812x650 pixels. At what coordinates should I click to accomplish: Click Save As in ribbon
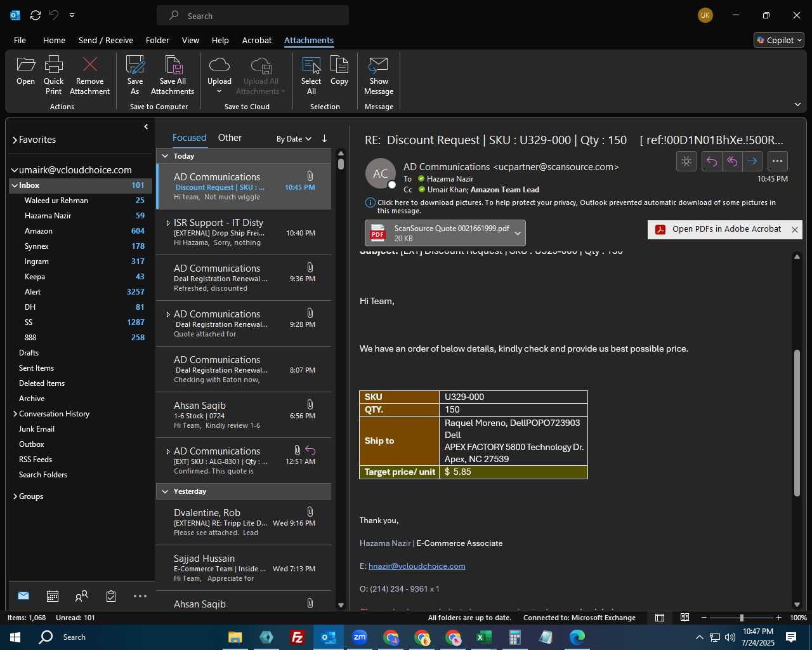click(135, 75)
